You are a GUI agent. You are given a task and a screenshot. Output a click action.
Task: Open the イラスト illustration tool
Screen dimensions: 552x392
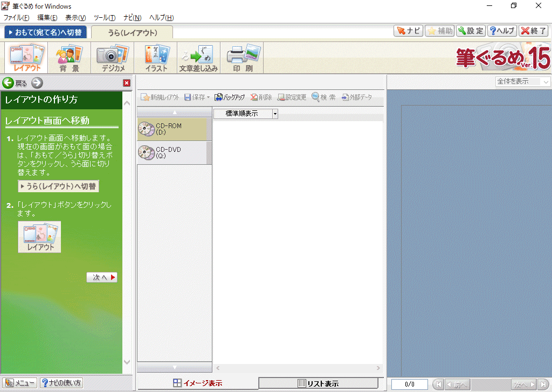pyautogui.click(x=156, y=58)
